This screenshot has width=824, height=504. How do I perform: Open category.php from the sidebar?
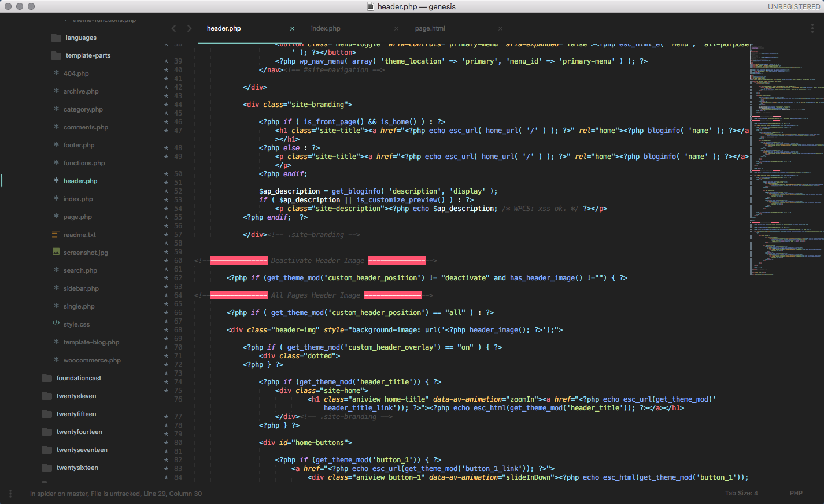(83, 109)
